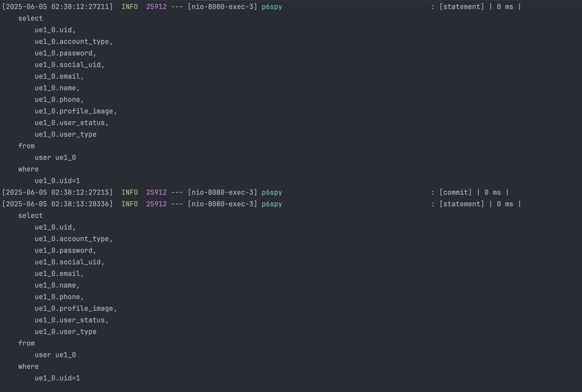Click p6spy logger name in the commit line
This screenshot has width=582, height=392.
point(272,193)
